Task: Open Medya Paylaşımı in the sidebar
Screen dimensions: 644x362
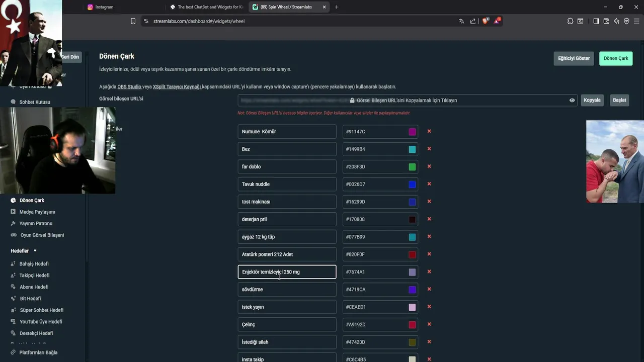Action: [x=37, y=212]
